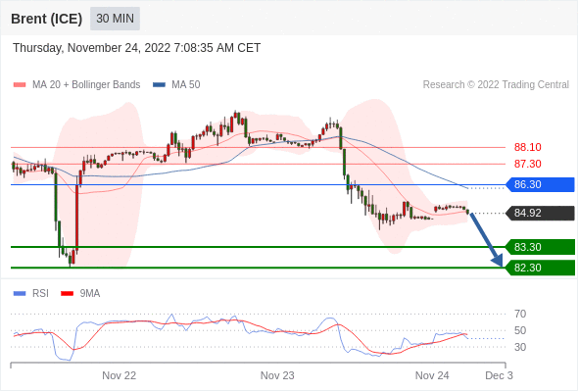Click the 30 MIN timeframe button
The height and width of the screenshot is (392, 578).
(x=115, y=19)
